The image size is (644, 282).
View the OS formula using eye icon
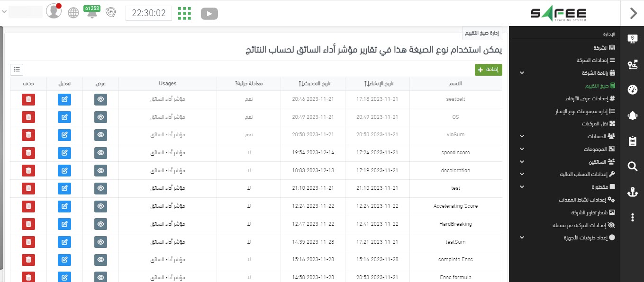tap(100, 117)
